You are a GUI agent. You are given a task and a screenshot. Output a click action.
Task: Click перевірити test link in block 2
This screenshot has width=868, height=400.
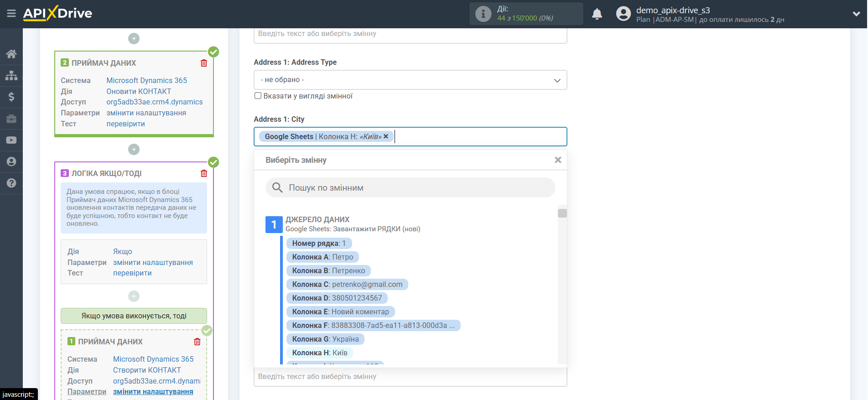(125, 124)
